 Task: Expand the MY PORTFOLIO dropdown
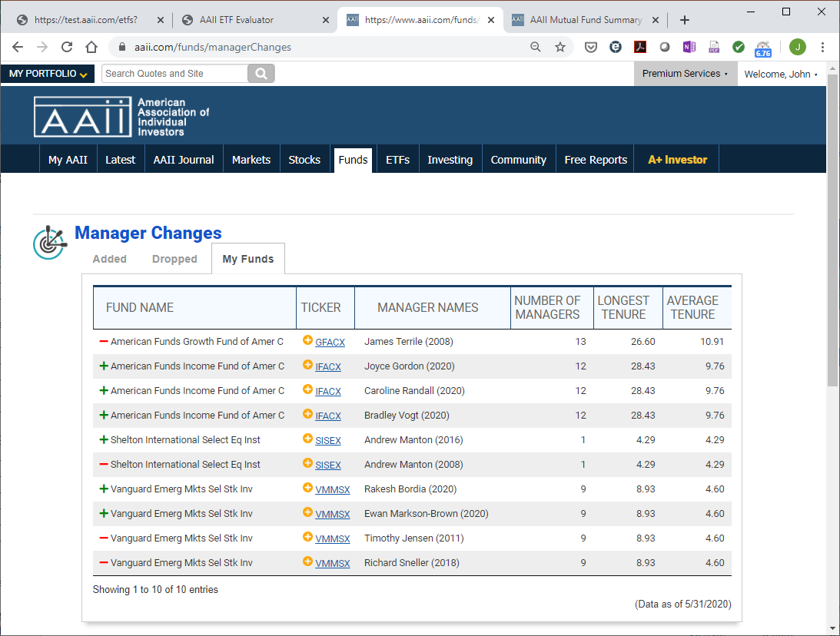tap(48, 74)
